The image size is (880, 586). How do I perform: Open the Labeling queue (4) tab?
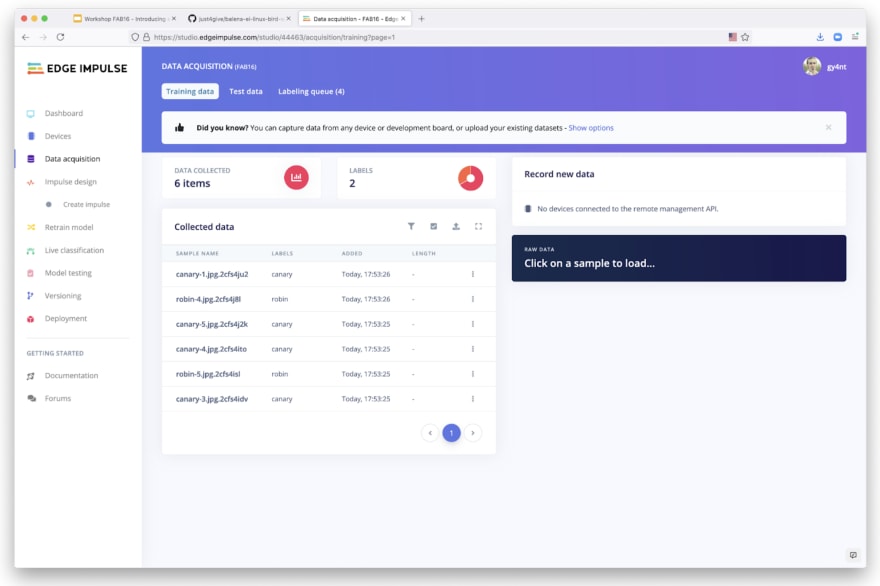(311, 91)
